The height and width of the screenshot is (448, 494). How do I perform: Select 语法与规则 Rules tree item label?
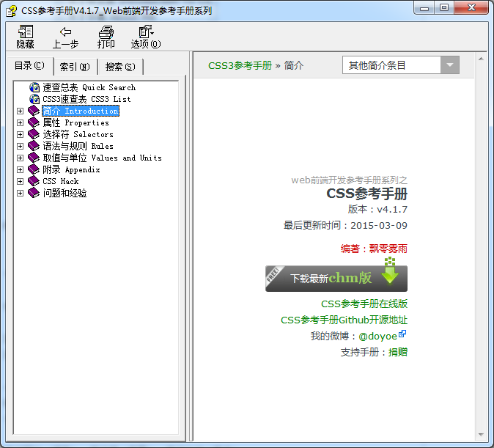(78, 146)
